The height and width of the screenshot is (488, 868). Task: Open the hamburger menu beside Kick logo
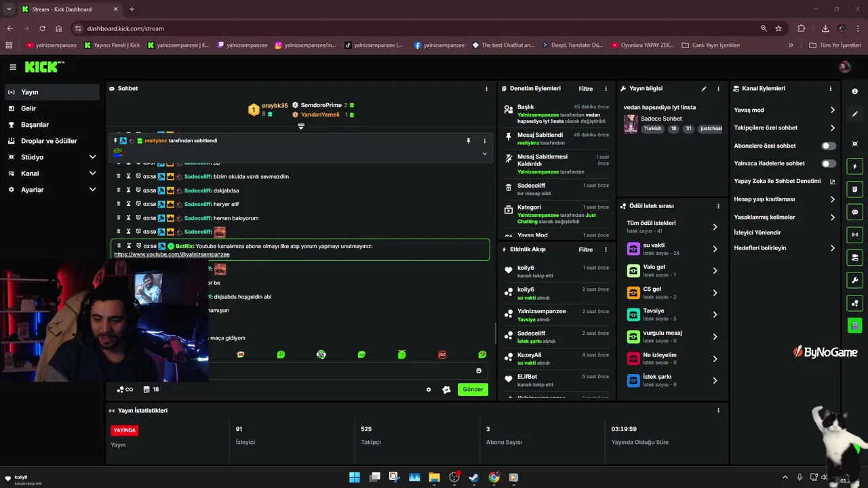pyautogui.click(x=13, y=67)
